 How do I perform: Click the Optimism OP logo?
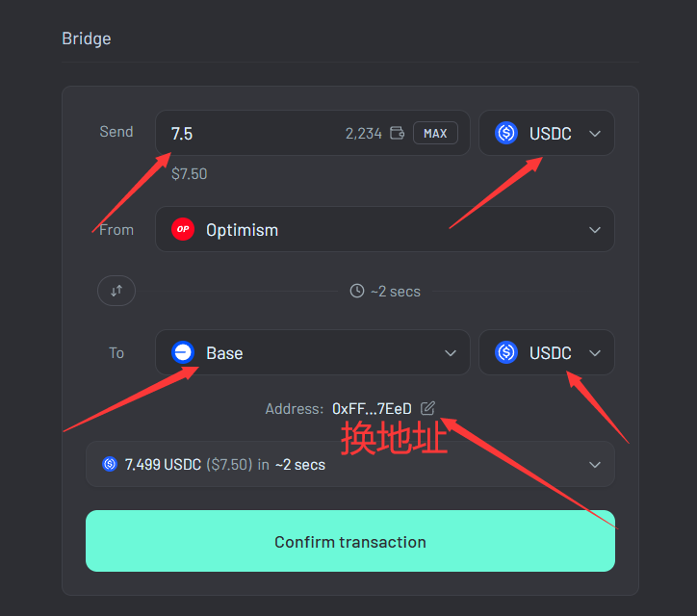click(x=183, y=229)
